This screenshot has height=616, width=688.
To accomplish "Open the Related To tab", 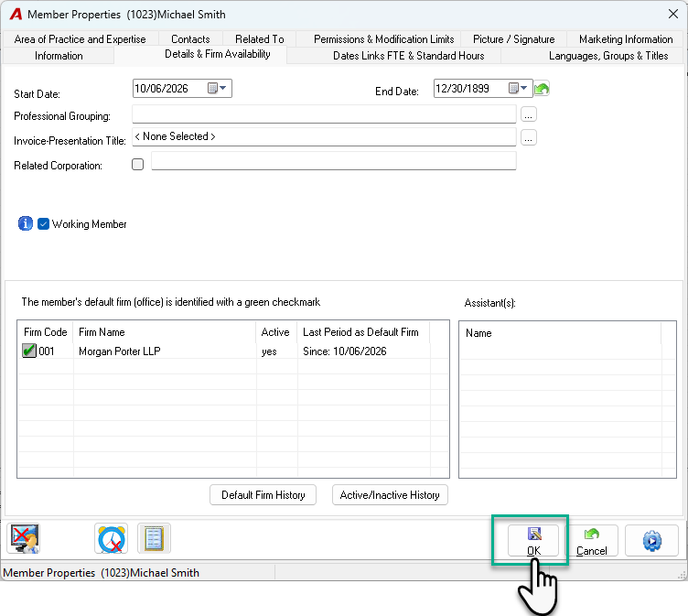I will tap(259, 39).
